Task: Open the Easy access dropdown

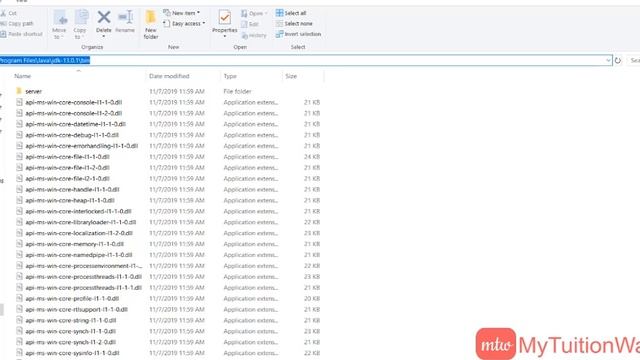Action: click(x=184, y=24)
